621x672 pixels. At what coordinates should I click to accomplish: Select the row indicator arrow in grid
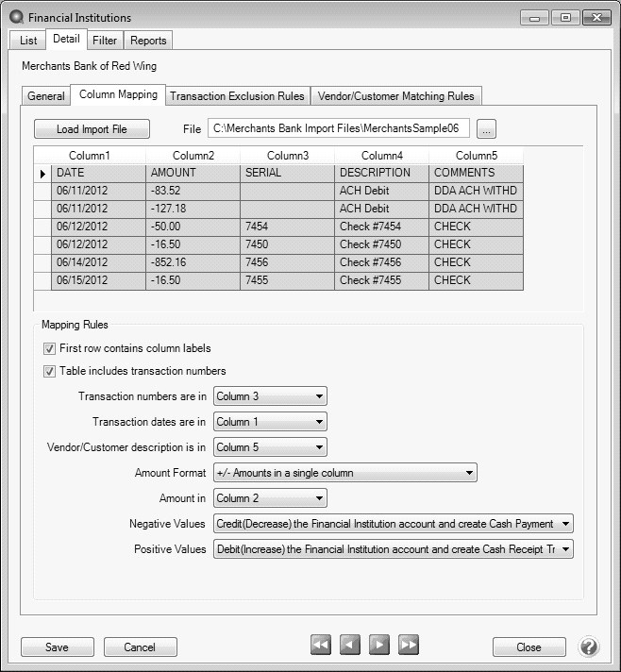tap(42, 174)
